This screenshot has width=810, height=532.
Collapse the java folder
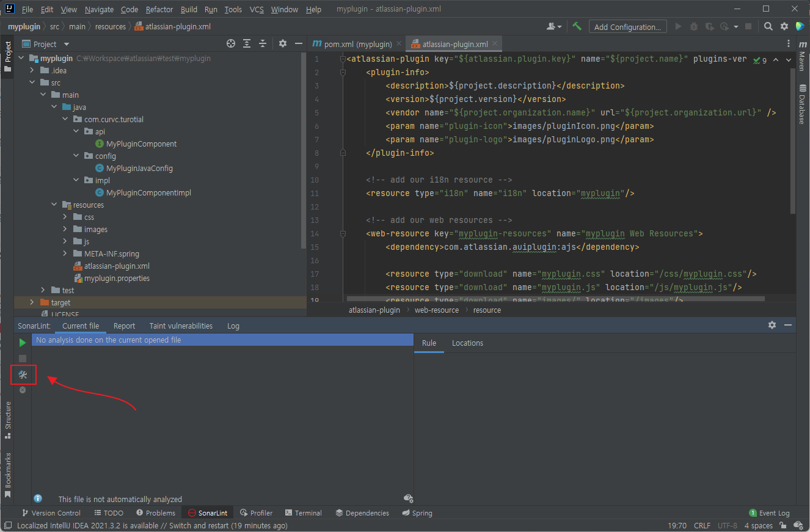(54, 107)
